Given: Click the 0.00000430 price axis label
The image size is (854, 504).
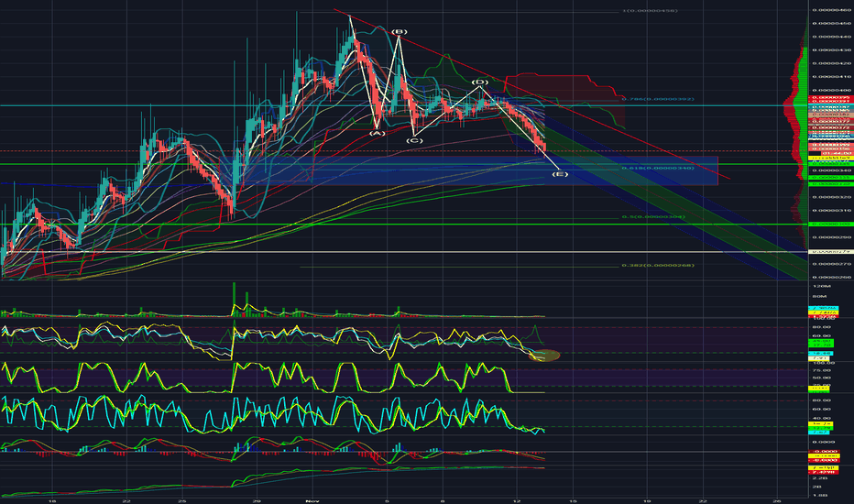Looking at the screenshot, I should tap(832, 50).
